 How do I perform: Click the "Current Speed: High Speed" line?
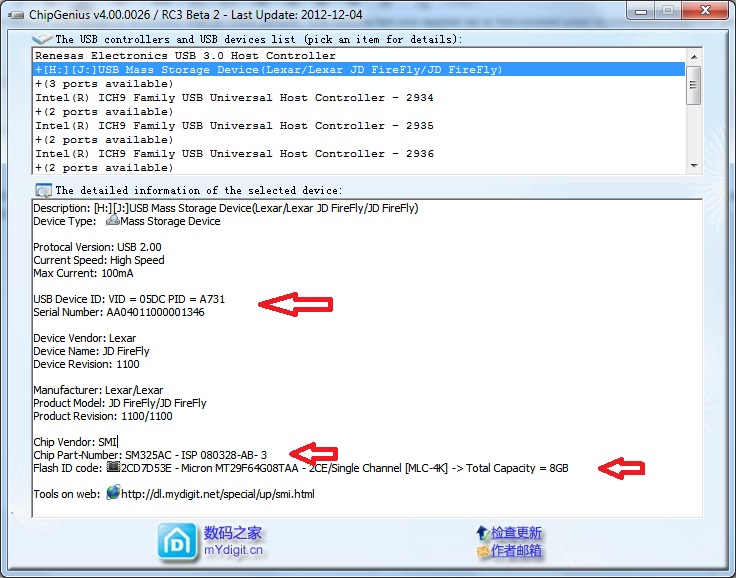pyautogui.click(x=99, y=260)
